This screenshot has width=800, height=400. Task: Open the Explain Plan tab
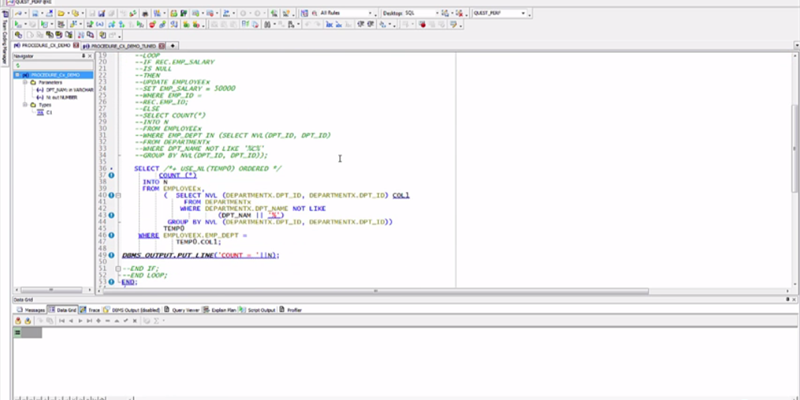coord(219,310)
